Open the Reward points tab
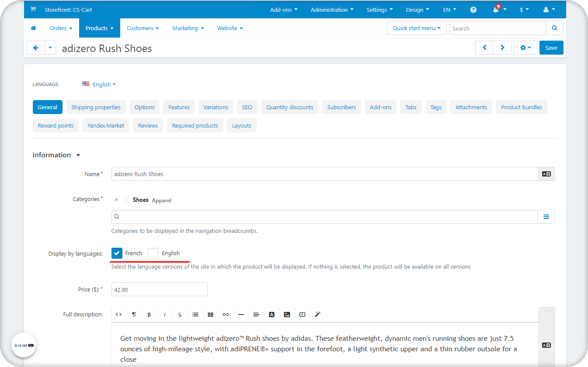Image resolution: width=588 pixels, height=367 pixels. pos(56,125)
